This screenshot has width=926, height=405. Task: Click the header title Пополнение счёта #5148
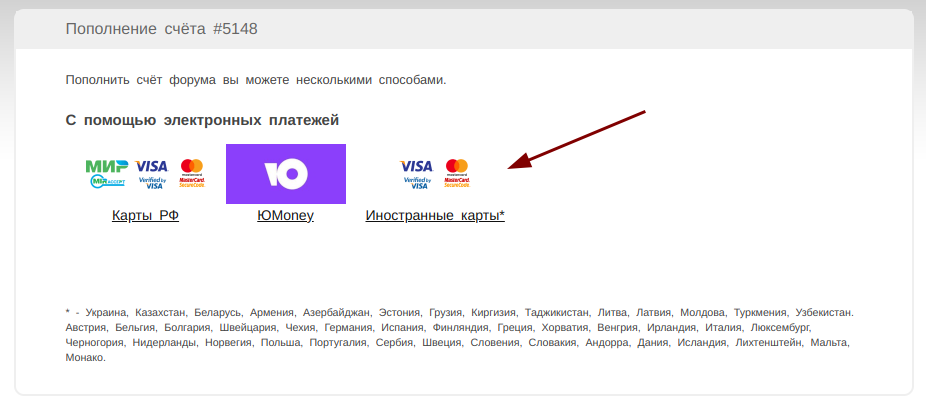tap(162, 29)
